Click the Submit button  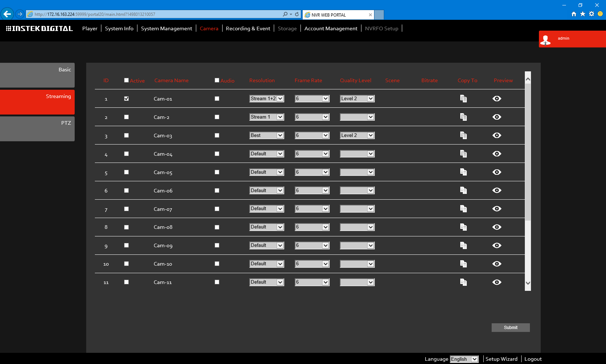point(510,328)
